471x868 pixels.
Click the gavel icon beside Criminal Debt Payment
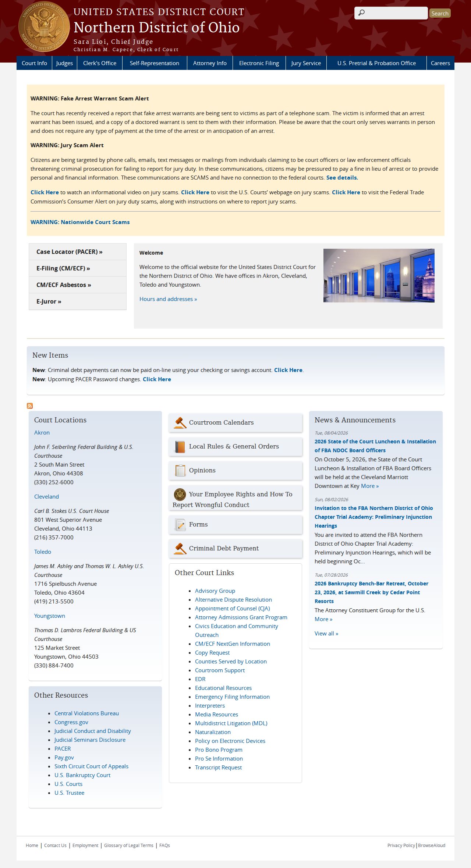[x=180, y=549]
